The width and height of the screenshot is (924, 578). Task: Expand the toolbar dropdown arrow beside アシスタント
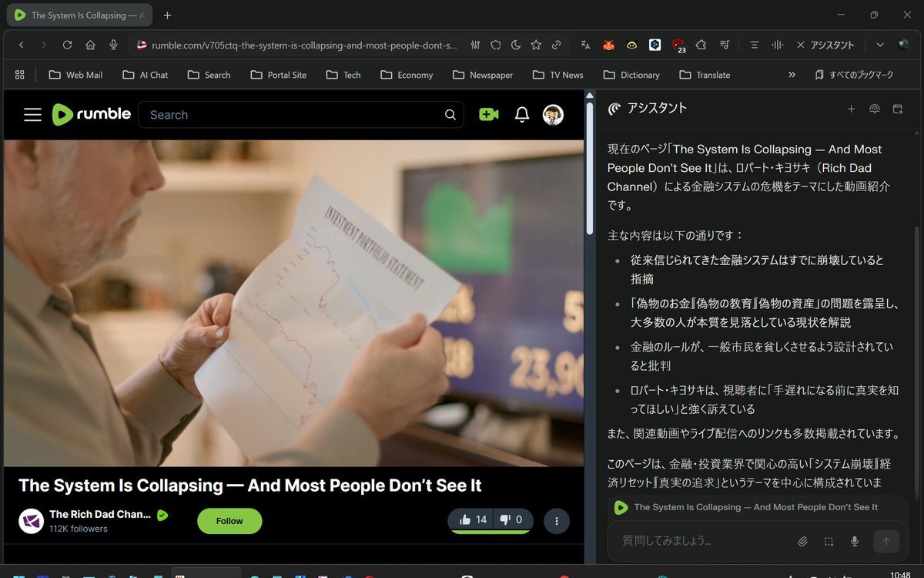point(880,45)
